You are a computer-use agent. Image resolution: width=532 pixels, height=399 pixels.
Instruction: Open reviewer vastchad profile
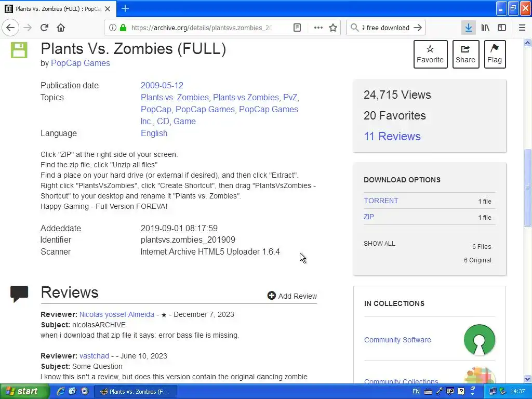[94, 356]
